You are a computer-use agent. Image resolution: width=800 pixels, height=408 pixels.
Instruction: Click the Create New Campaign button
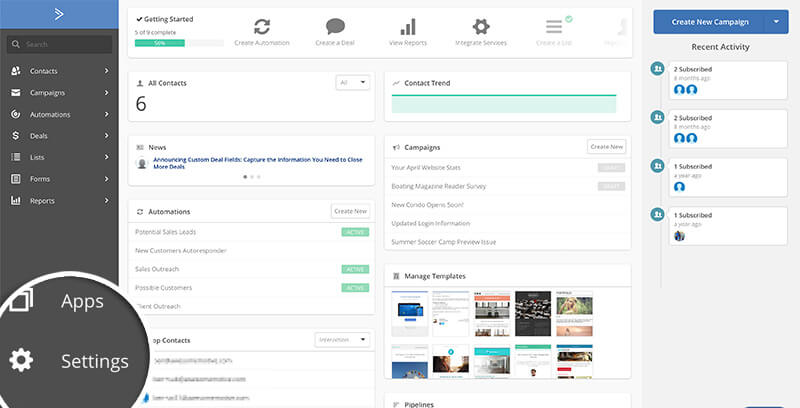[x=709, y=22]
